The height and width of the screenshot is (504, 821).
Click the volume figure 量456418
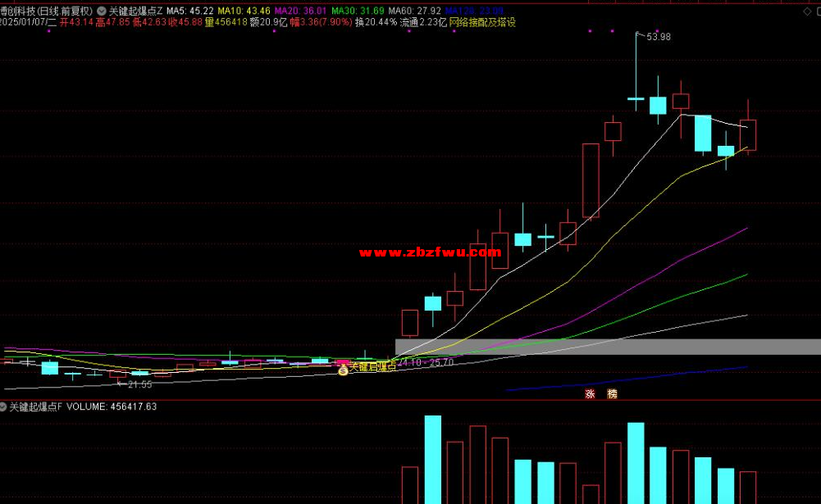pos(226,22)
